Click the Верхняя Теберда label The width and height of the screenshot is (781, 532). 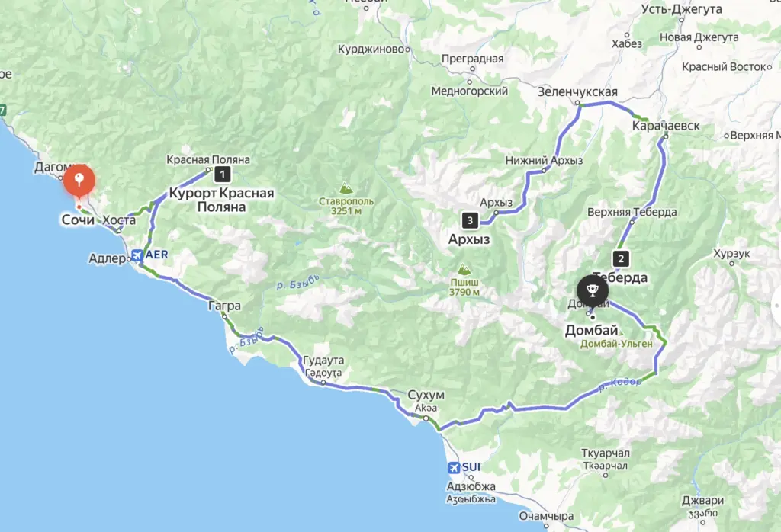coord(632,212)
